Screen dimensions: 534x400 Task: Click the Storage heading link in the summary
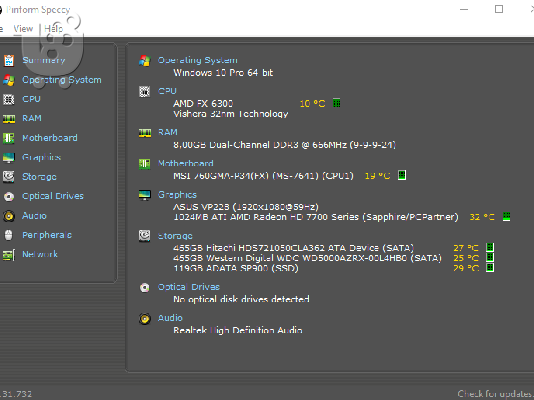click(x=175, y=236)
